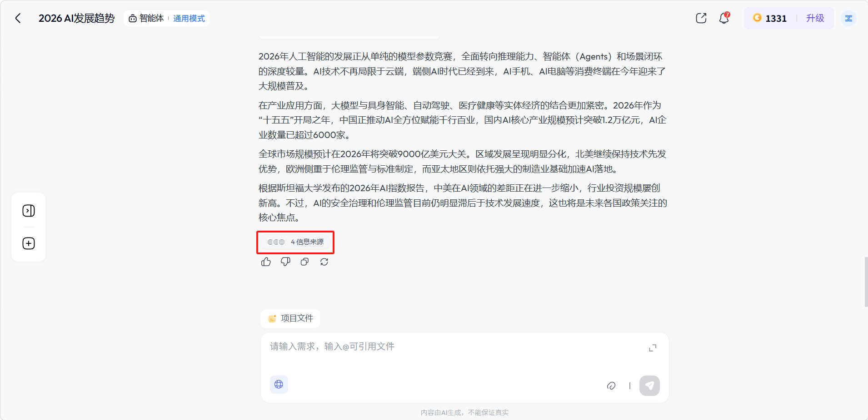Toggle the web search globe icon

pyautogui.click(x=279, y=384)
